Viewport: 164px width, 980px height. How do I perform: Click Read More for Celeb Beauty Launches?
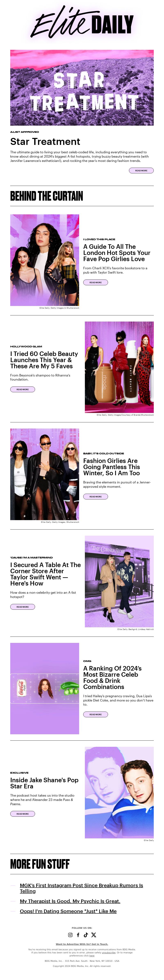(23, 389)
